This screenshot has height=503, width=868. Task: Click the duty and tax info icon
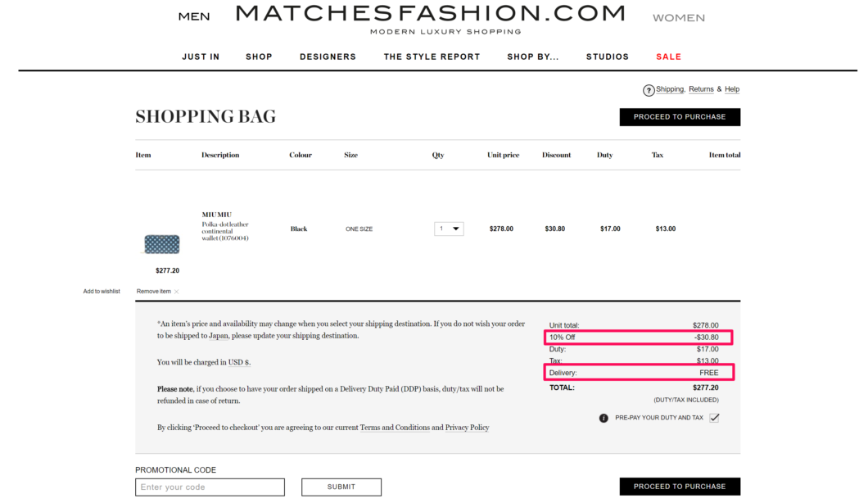604,419
